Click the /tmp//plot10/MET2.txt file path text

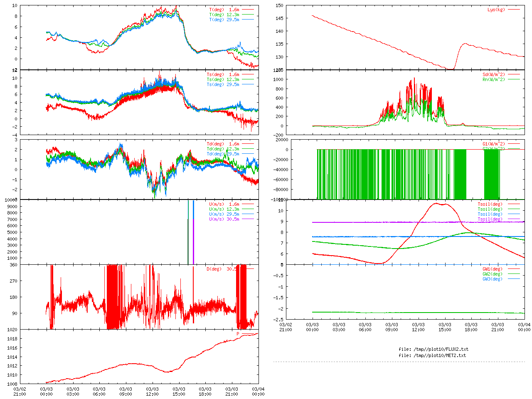(432, 355)
